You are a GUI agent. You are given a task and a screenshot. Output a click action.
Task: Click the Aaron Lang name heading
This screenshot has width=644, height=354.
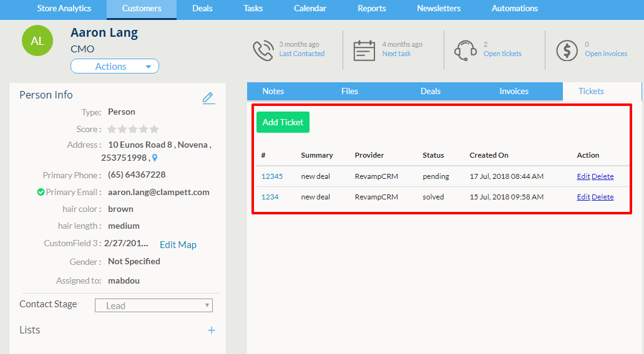(x=104, y=32)
